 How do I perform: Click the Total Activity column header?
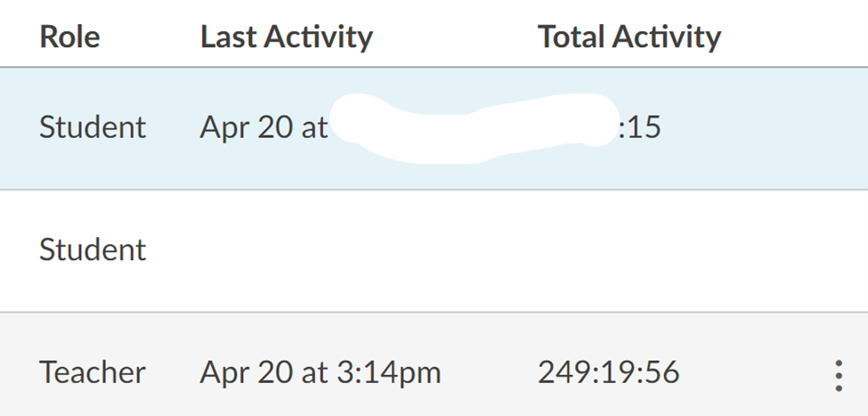pyautogui.click(x=629, y=37)
